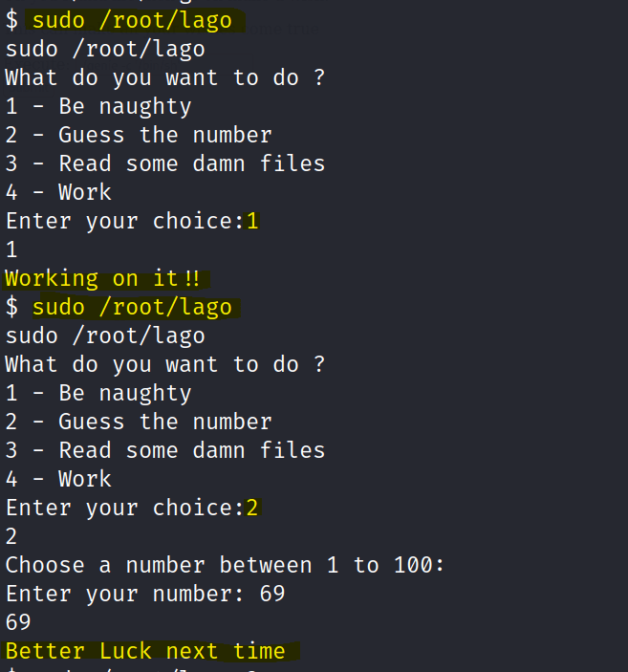This screenshot has width=628, height=672.
Task: Select "2 - Guess the number" in the first menu
Action: coord(139,135)
